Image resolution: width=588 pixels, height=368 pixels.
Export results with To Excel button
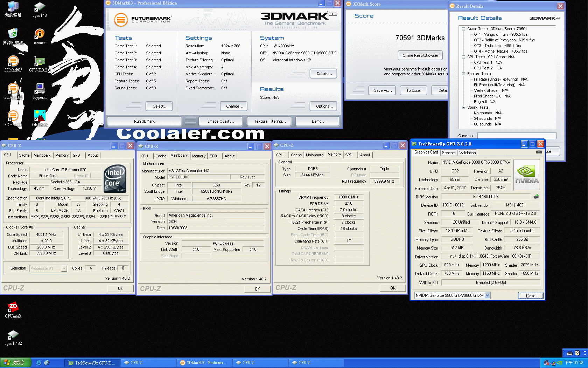click(x=413, y=90)
